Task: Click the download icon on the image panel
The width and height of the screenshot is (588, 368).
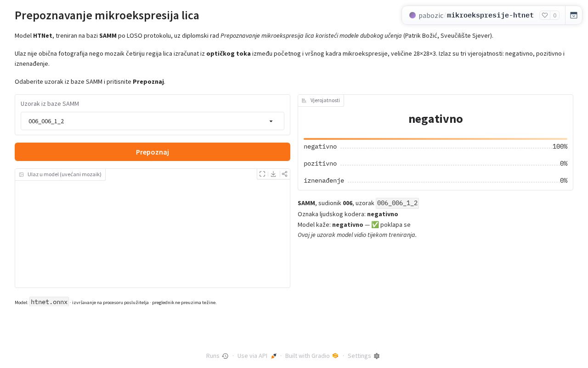Action: pyautogui.click(x=273, y=174)
